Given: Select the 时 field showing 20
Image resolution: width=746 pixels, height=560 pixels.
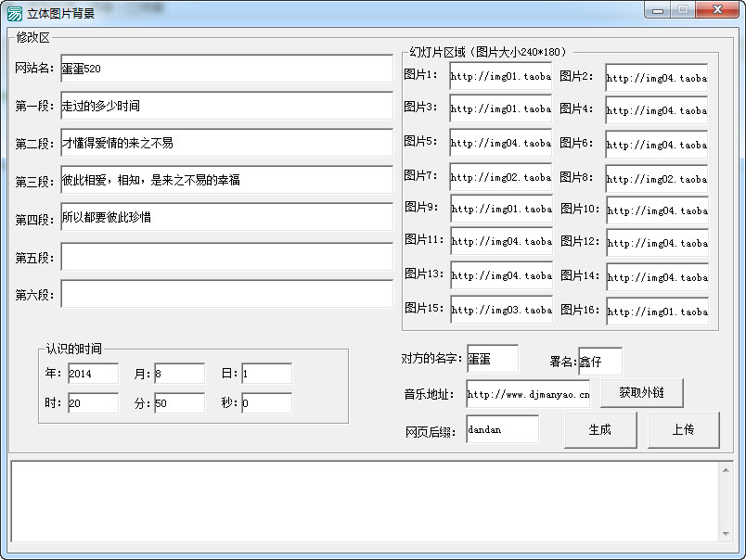Looking at the screenshot, I should (93, 403).
